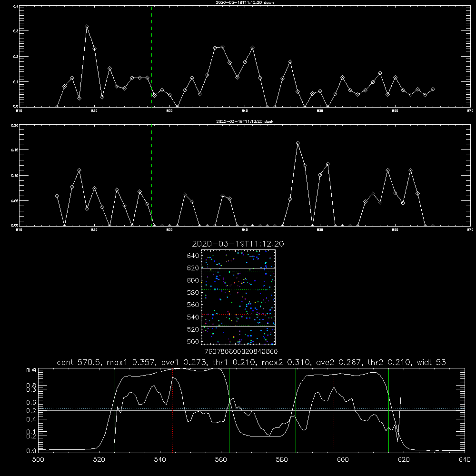Select "thr2 0.210" in the stats line
Image resolution: width=476 pixels, height=476 pixels.
tap(389, 362)
